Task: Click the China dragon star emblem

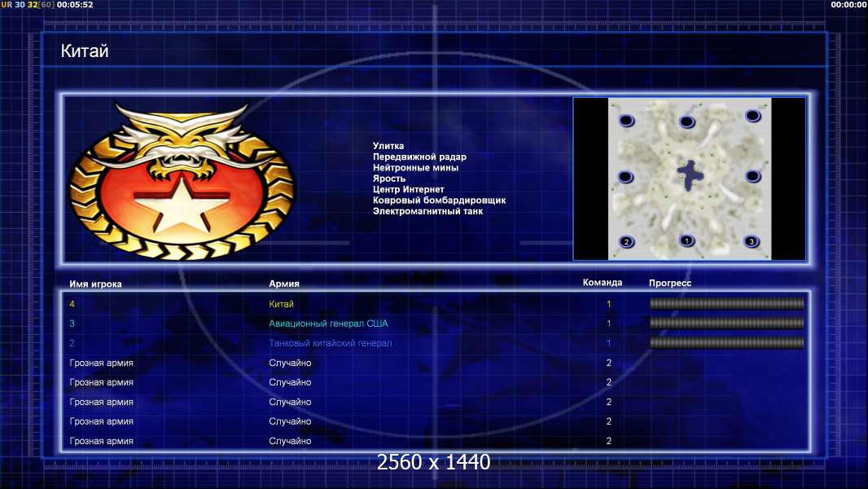Action: click(x=182, y=180)
